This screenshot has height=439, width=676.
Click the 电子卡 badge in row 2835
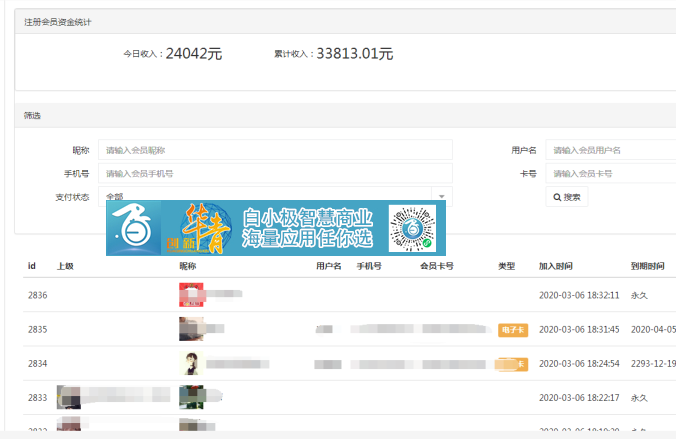512,330
